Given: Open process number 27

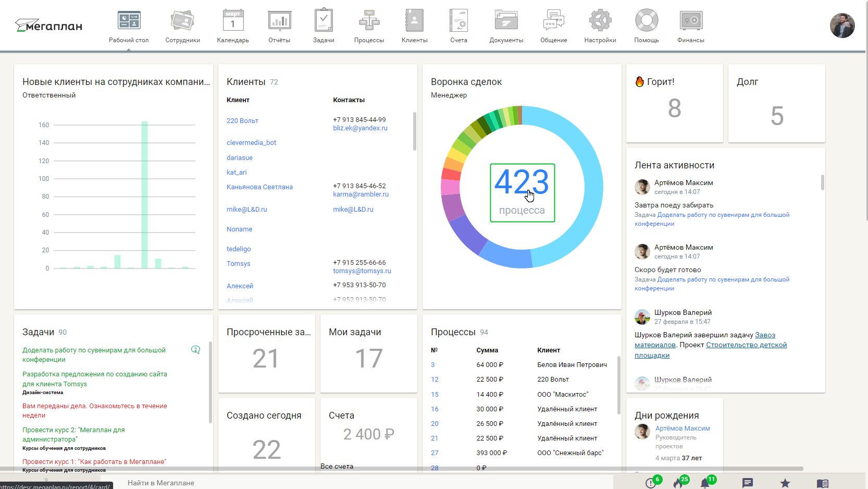Looking at the screenshot, I should click(435, 453).
